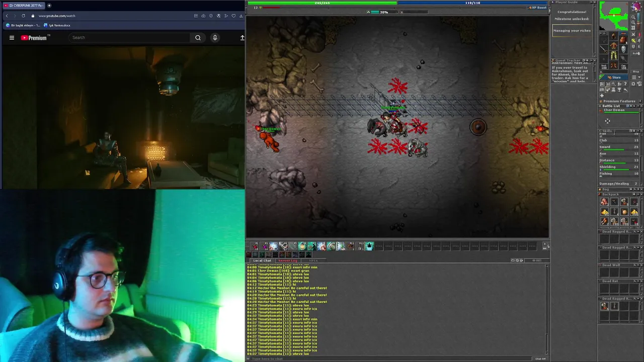Close the Player Guide panel

click(x=595, y=2)
